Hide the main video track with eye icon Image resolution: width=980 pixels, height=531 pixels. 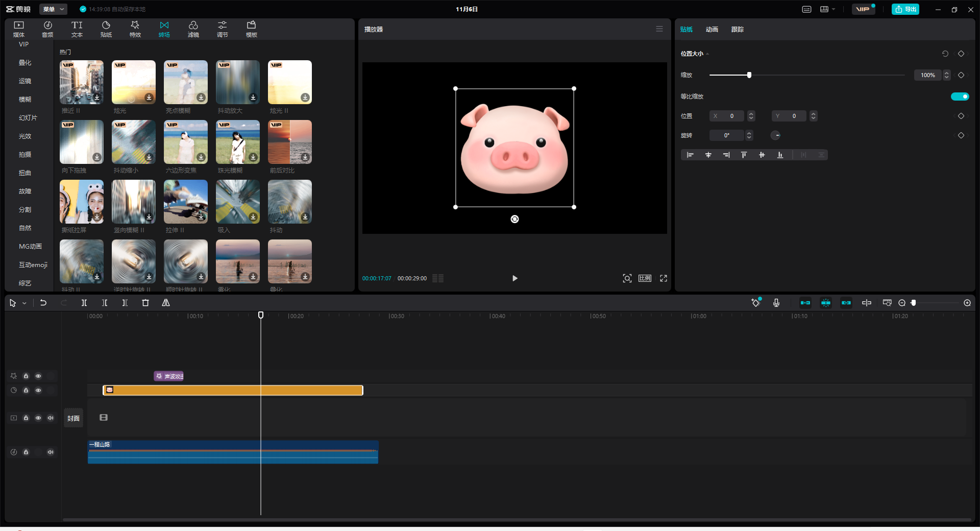[38, 418]
